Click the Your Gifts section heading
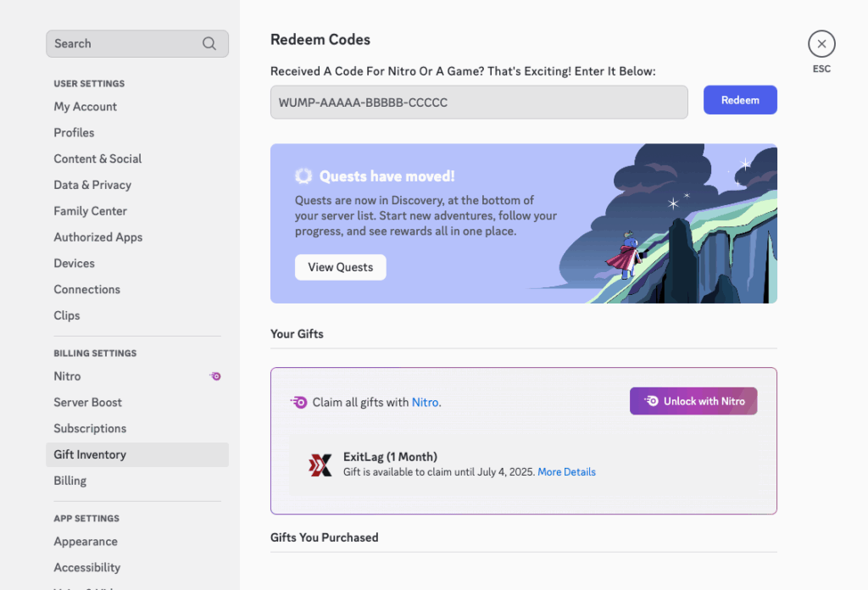This screenshot has width=868, height=590. tap(297, 334)
